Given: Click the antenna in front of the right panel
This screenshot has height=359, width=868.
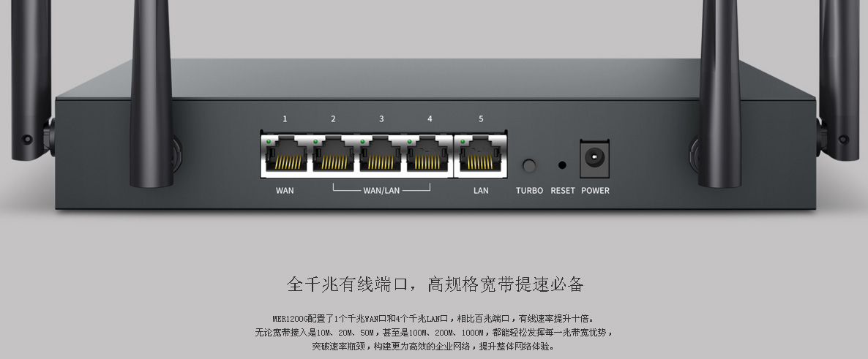Looking at the screenshot, I should point(719,93).
